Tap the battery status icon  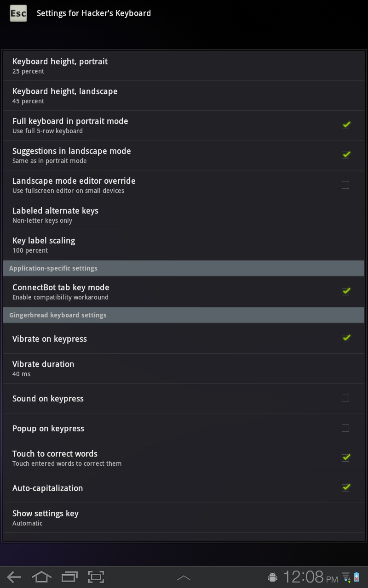[356, 577]
